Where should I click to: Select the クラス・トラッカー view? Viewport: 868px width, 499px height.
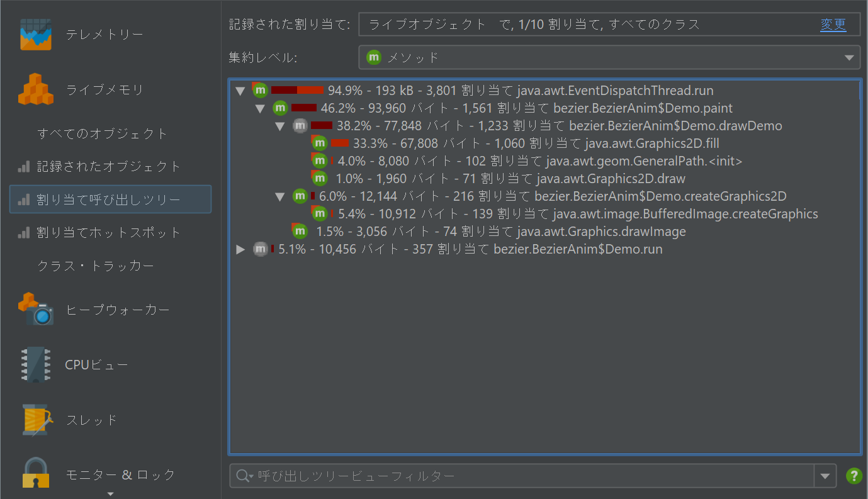click(x=96, y=266)
